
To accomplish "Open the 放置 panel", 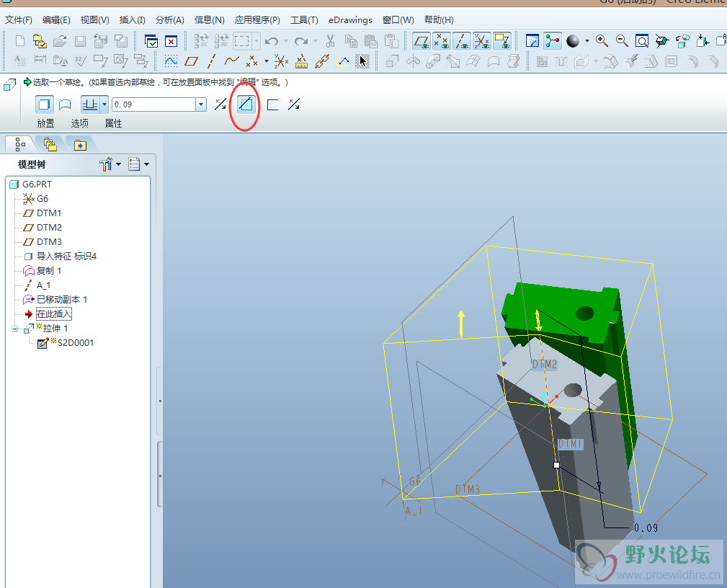I will [x=45, y=123].
